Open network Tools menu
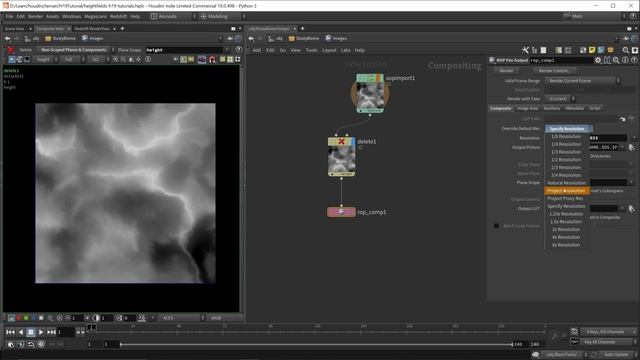The width and height of the screenshot is (640, 360). [x=311, y=50]
